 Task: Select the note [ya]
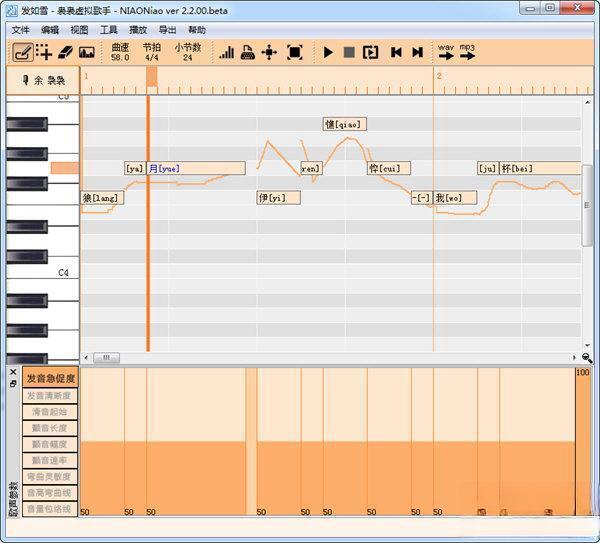click(x=135, y=168)
